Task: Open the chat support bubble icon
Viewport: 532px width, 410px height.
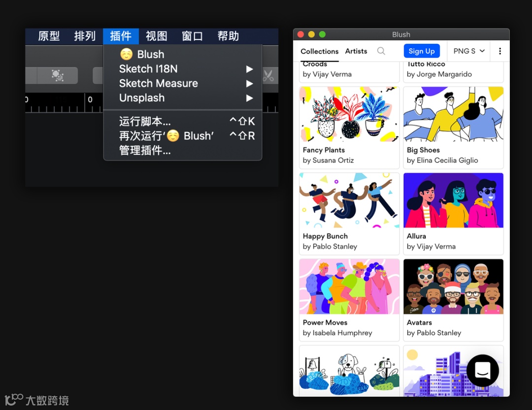Action: tap(482, 370)
